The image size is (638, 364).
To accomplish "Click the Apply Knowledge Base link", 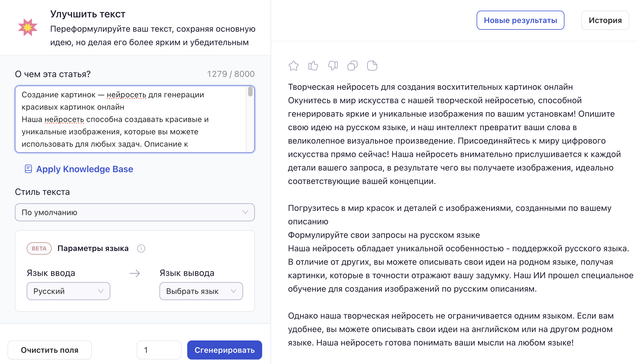I will [84, 169].
